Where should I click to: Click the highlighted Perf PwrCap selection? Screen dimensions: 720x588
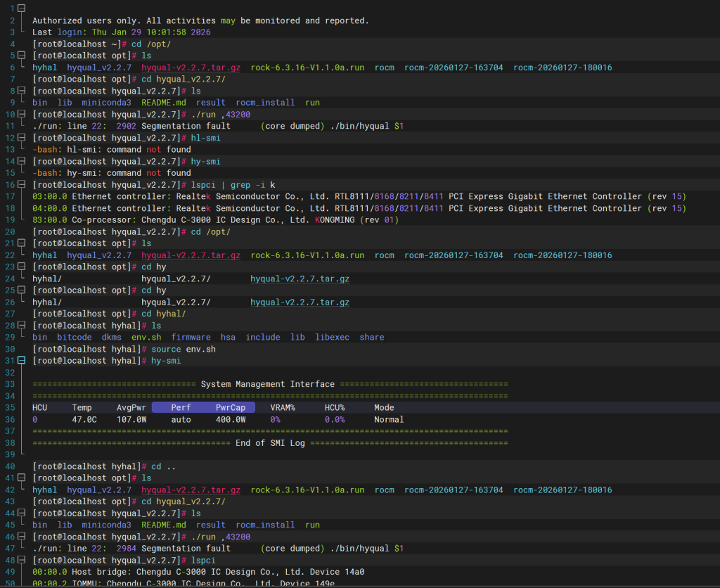pyautogui.click(x=203, y=408)
